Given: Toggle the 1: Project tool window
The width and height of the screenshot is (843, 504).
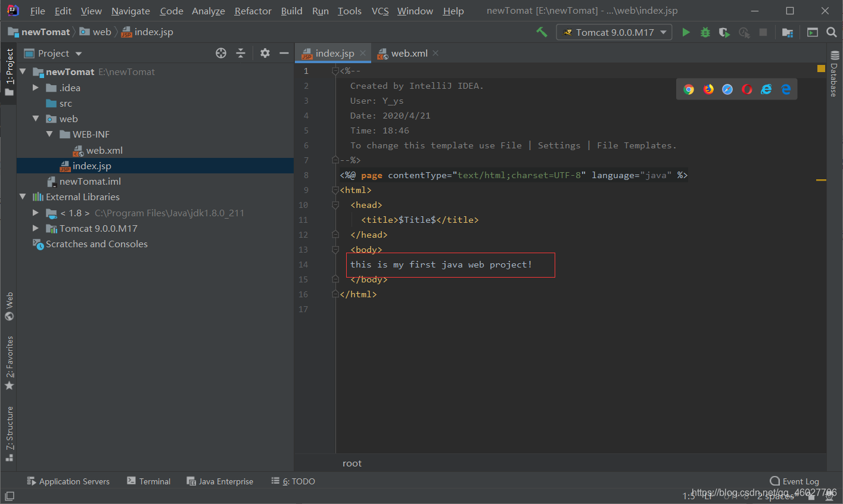Looking at the screenshot, I should [x=9, y=72].
